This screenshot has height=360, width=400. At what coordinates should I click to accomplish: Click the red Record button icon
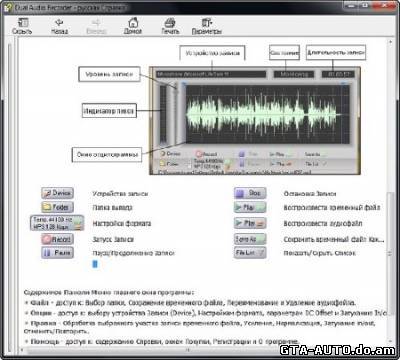coord(57,239)
